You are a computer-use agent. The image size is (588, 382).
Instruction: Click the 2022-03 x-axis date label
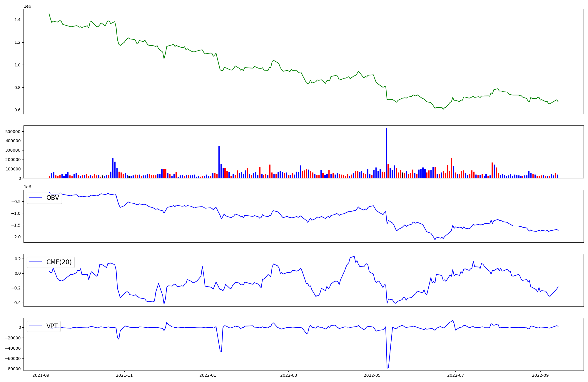(x=288, y=375)
